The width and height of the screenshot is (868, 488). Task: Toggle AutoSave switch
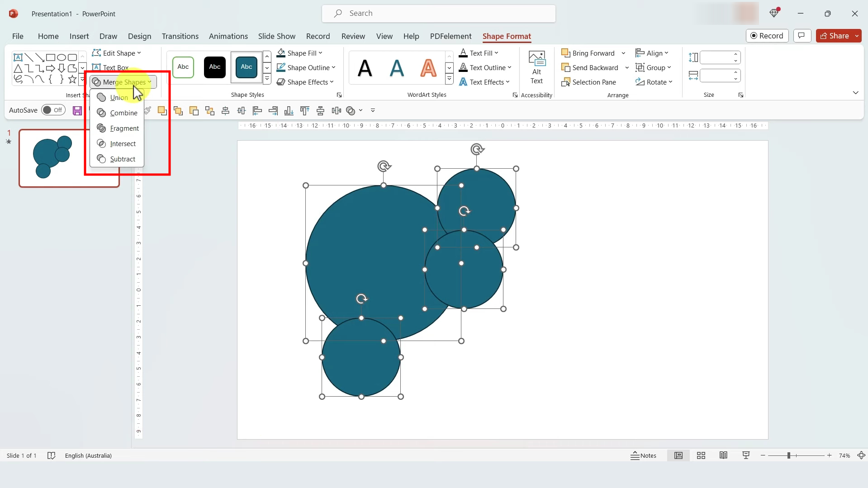53,110
